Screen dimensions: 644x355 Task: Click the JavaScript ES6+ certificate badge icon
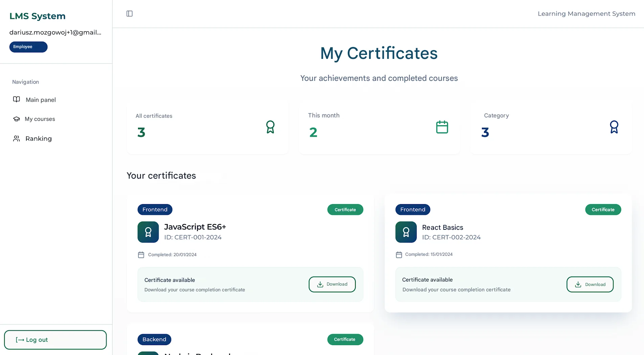point(148,232)
